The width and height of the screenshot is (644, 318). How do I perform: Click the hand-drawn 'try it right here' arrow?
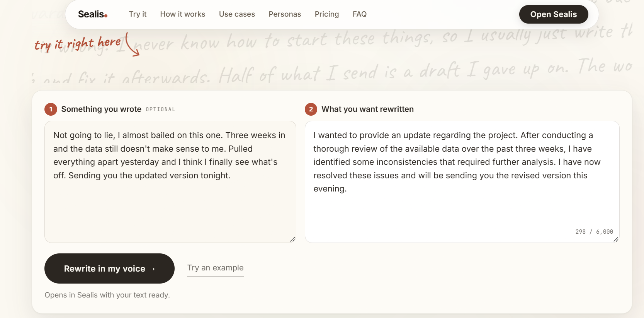click(132, 44)
